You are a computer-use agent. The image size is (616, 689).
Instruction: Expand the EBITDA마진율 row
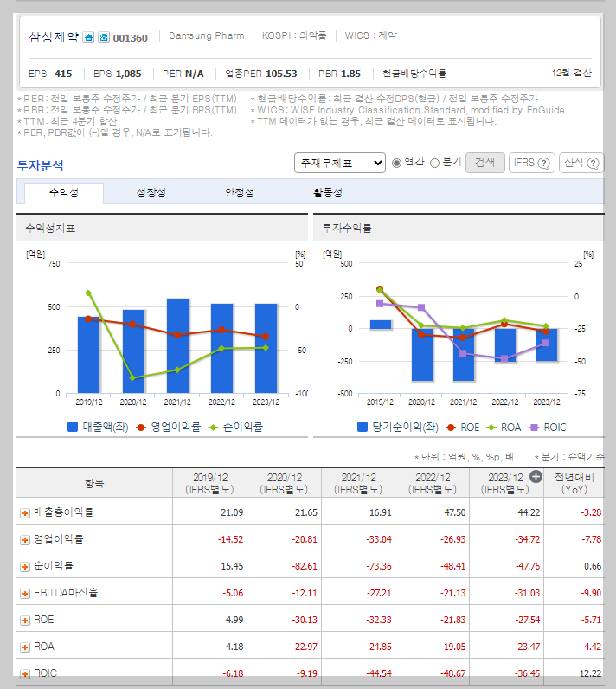[25, 594]
